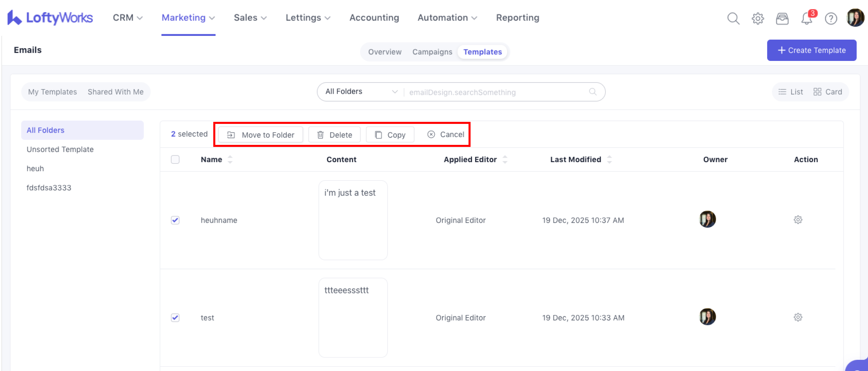
Task: Open the global search magnifier icon
Action: 733,18
